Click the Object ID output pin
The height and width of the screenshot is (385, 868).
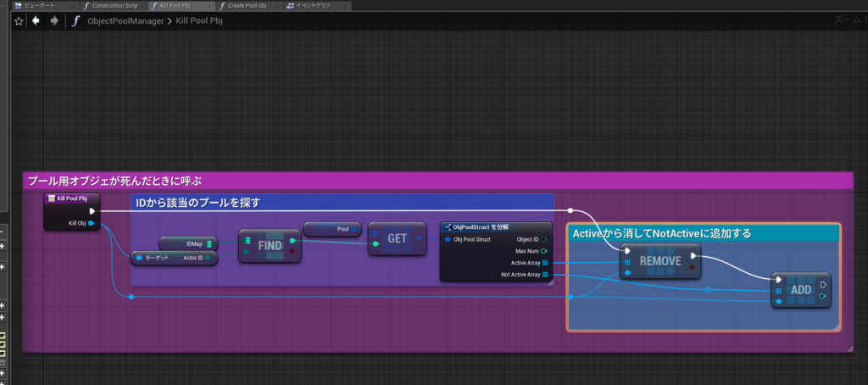click(544, 239)
